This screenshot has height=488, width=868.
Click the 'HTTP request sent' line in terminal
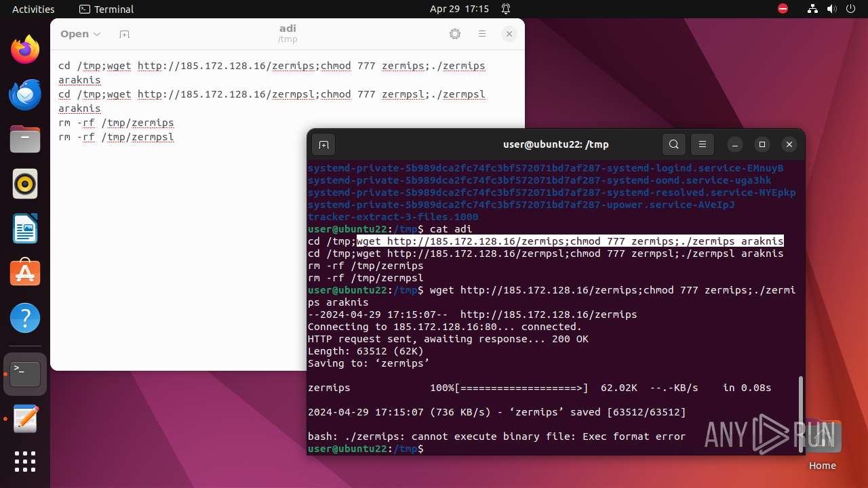pyautogui.click(x=448, y=339)
